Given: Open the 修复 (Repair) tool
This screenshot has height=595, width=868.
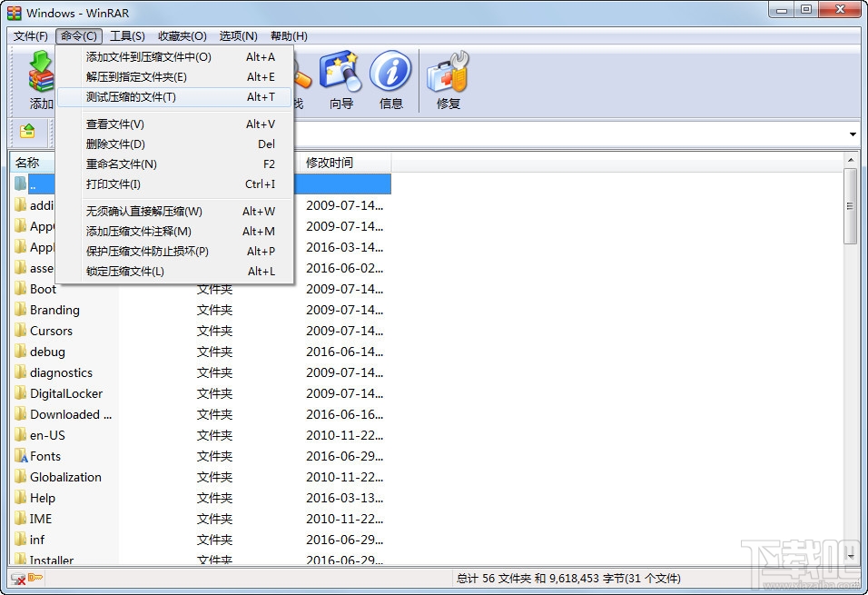Looking at the screenshot, I should (448, 80).
